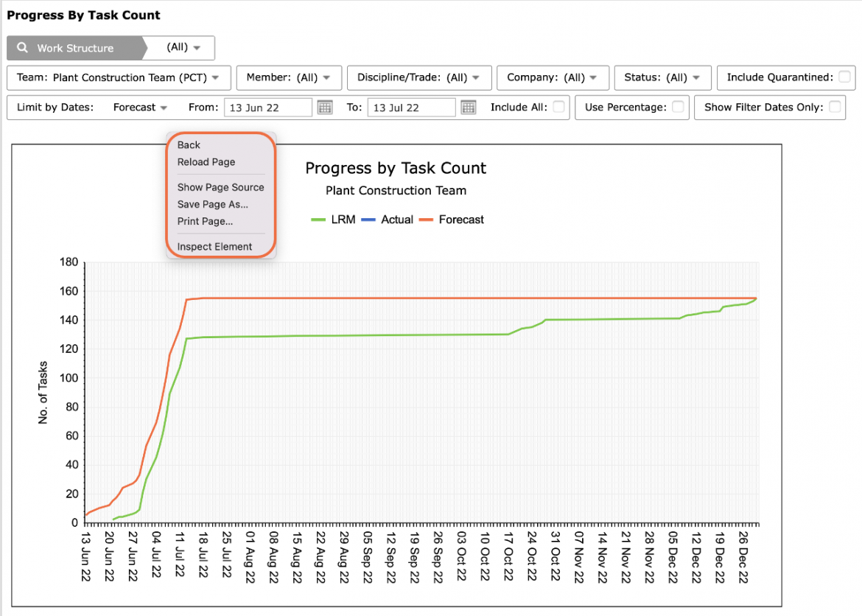Check Show Filter Dates Only box
The width and height of the screenshot is (862, 616).
pos(835,107)
